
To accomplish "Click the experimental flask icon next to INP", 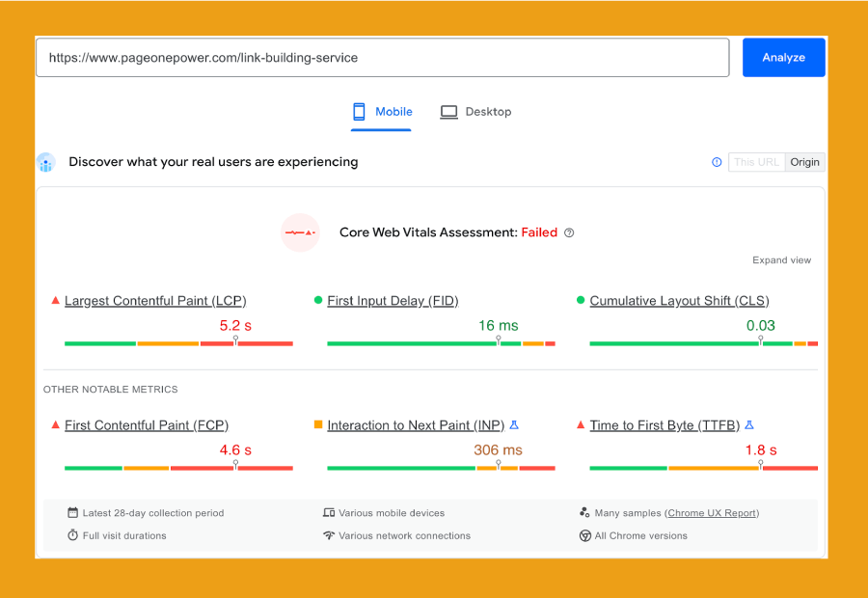I will pos(514,424).
